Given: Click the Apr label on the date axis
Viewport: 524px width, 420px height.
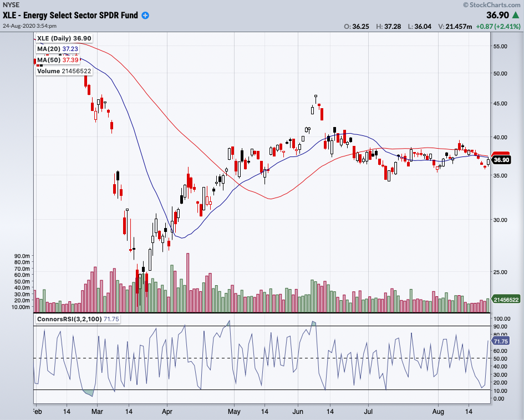Looking at the screenshot, I should (x=167, y=412).
